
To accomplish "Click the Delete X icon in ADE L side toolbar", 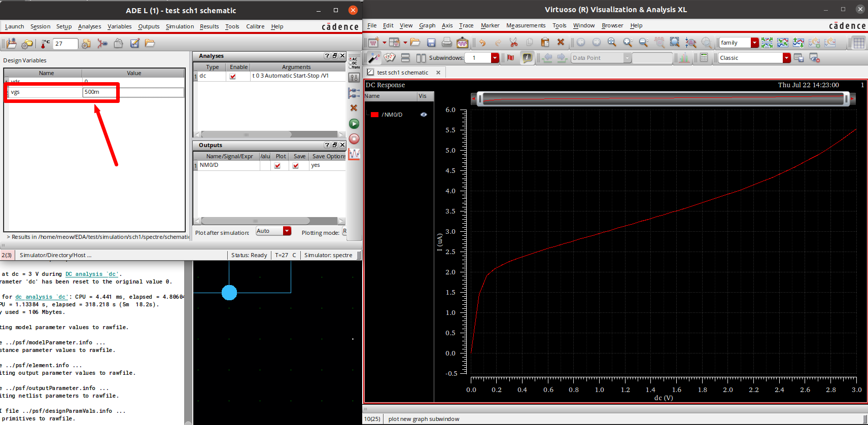I will (354, 108).
